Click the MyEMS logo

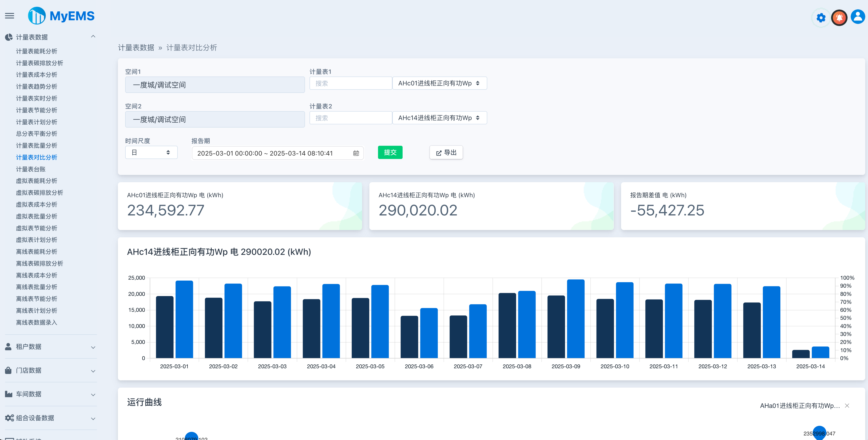(x=61, y=16)
